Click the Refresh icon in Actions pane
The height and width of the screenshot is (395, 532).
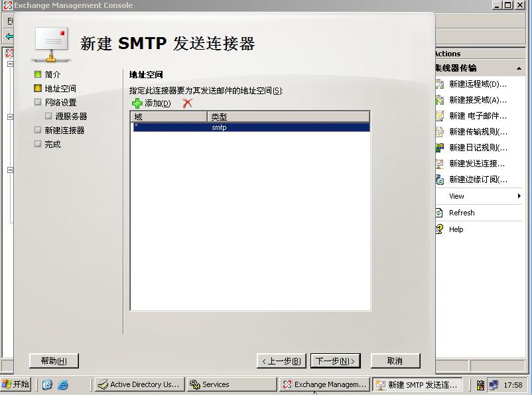click(x=439, y=213)
